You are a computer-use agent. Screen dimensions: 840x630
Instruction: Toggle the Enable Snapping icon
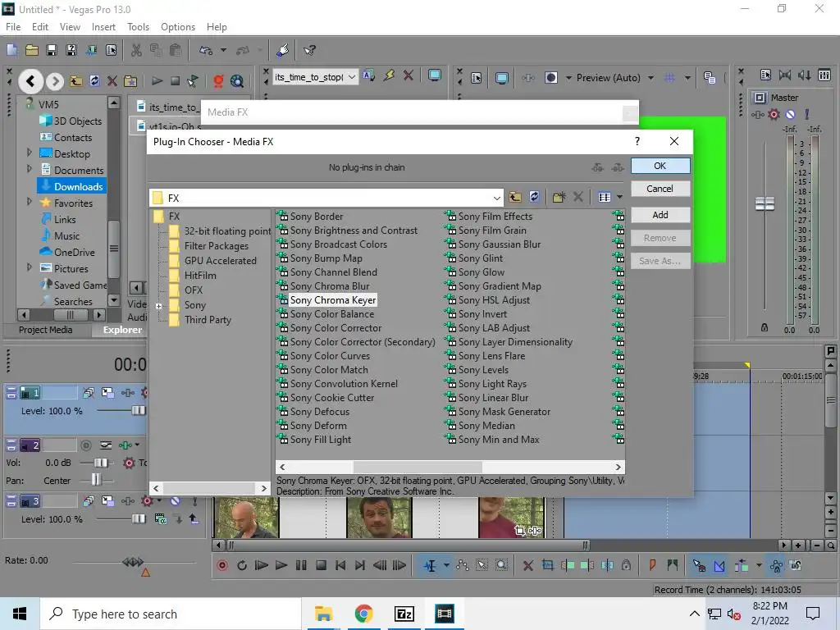point(699,565)
